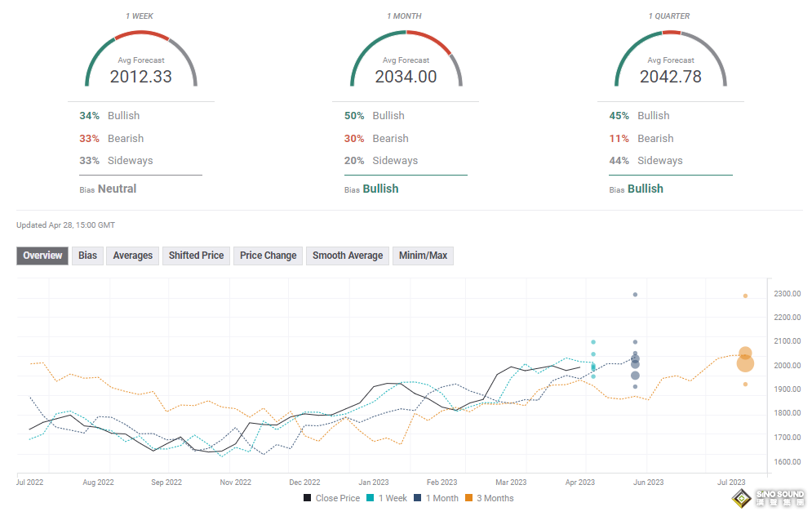Open the Price Change tab
Image resolution: width=812 pixels, height=516 pixels.
tap(268, 256)
